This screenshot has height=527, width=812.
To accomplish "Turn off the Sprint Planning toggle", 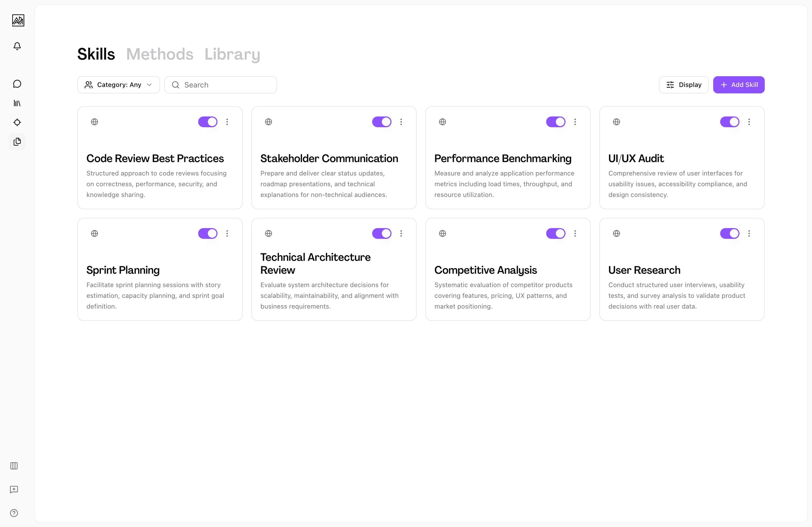I will [x=208, y=233].
